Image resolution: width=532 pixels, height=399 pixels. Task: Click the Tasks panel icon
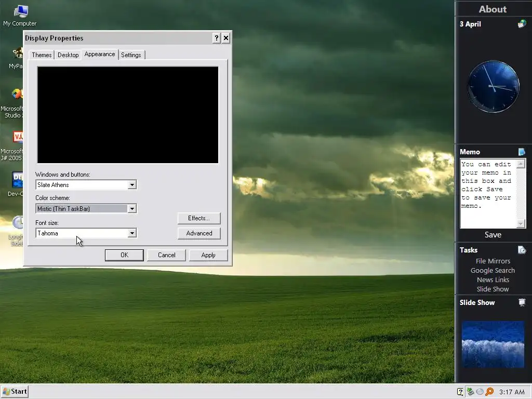tap(522, 250)
